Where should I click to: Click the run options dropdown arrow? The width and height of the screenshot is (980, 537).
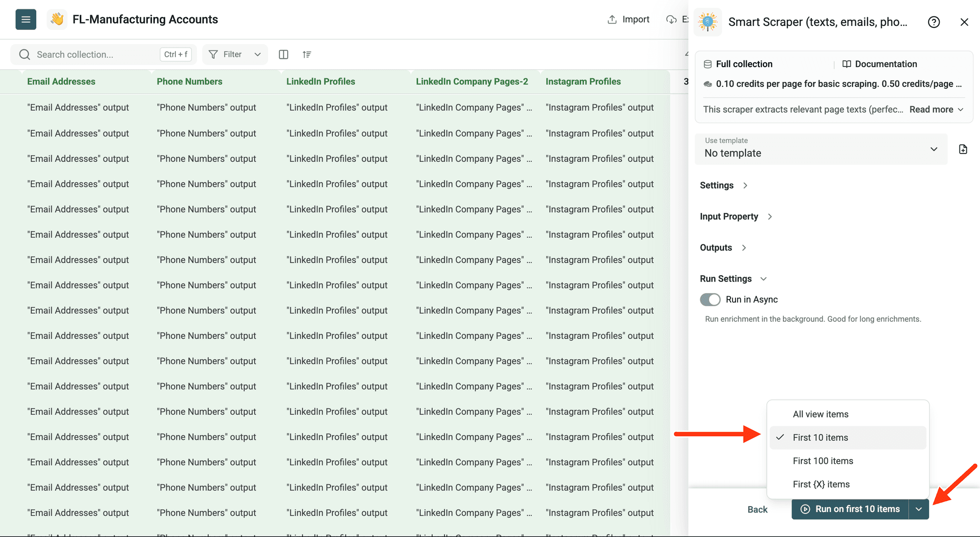click(x=919, y=509)
